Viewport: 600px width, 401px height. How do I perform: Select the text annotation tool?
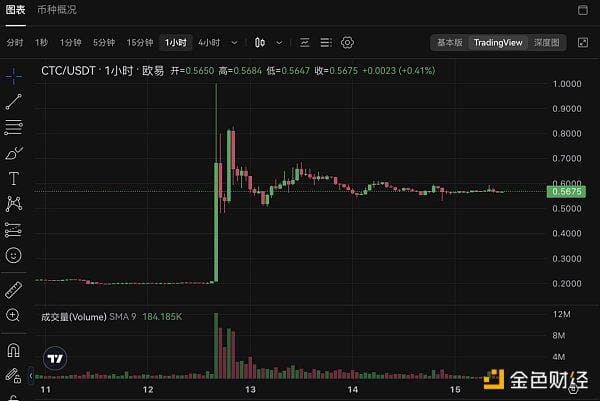tap(14, 178)
